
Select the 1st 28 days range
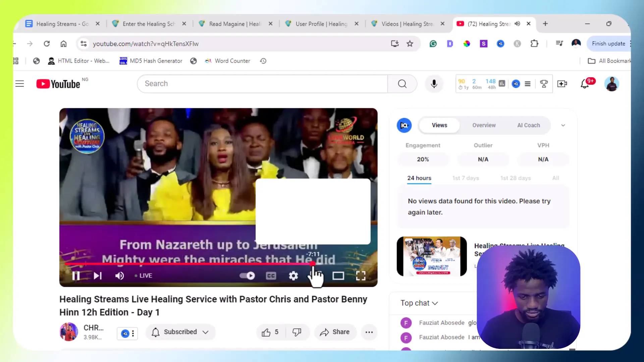(516, 178)
